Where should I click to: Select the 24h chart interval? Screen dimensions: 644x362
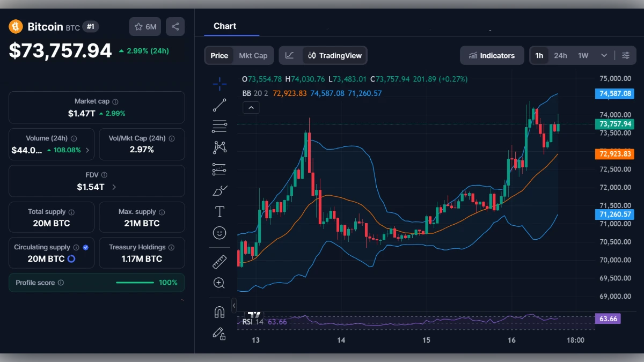click(x=560, y=55)
